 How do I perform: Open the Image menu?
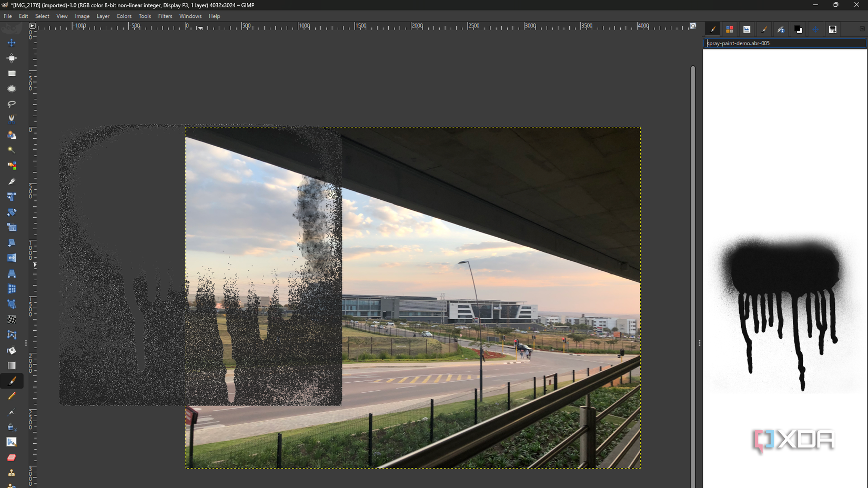point(82,16)
